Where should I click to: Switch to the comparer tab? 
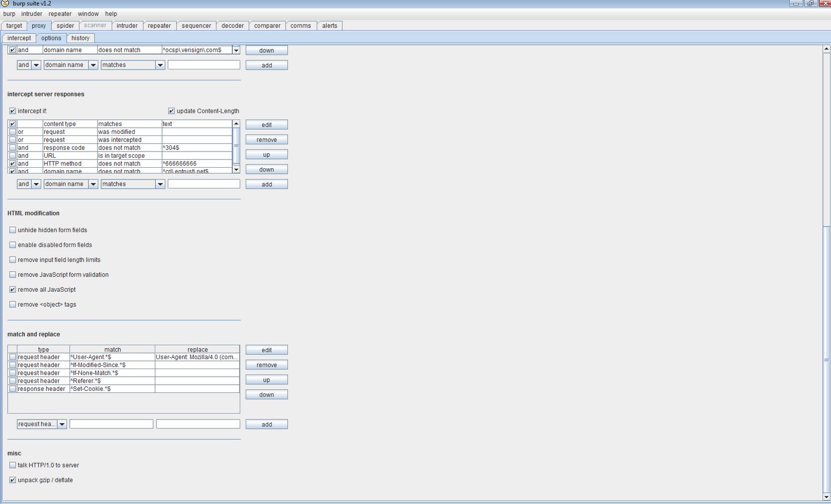pyautogui.click(x=267, y=25)
